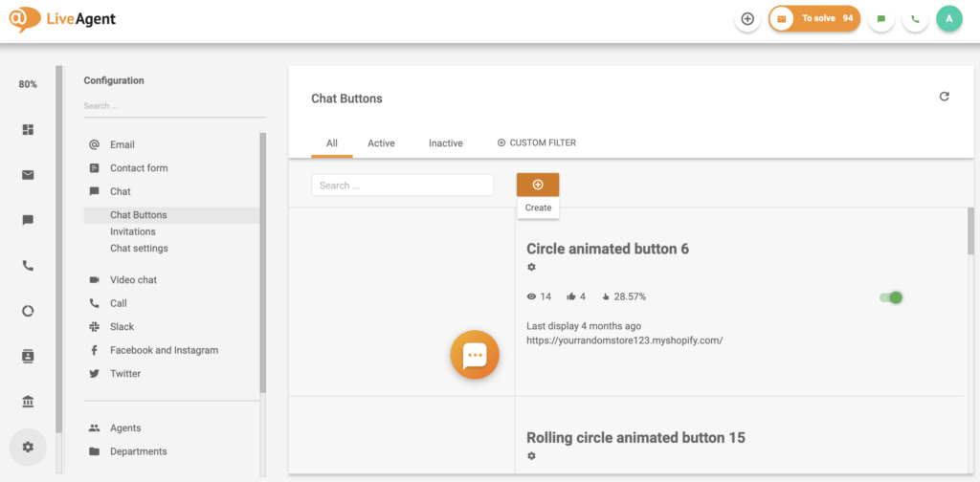
Task: Open settings gear under Rolling circle animated button 15
Action: pos(532,455)
